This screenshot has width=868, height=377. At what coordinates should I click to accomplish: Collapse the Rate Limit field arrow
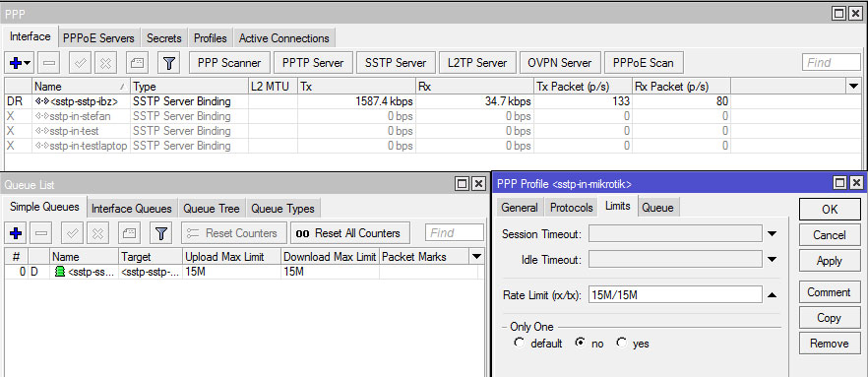coord(773,295)
